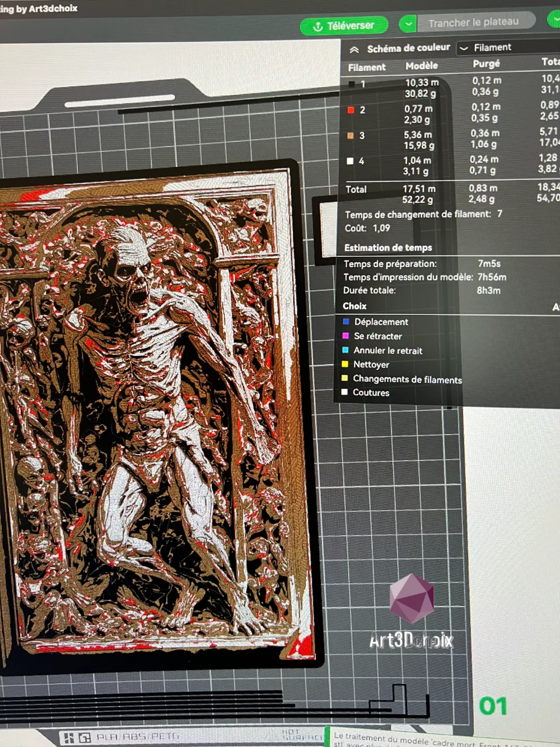This screenshot has height=747, width=560.
Task: Click the plate number 01 label
Action: tap(493, 706)
